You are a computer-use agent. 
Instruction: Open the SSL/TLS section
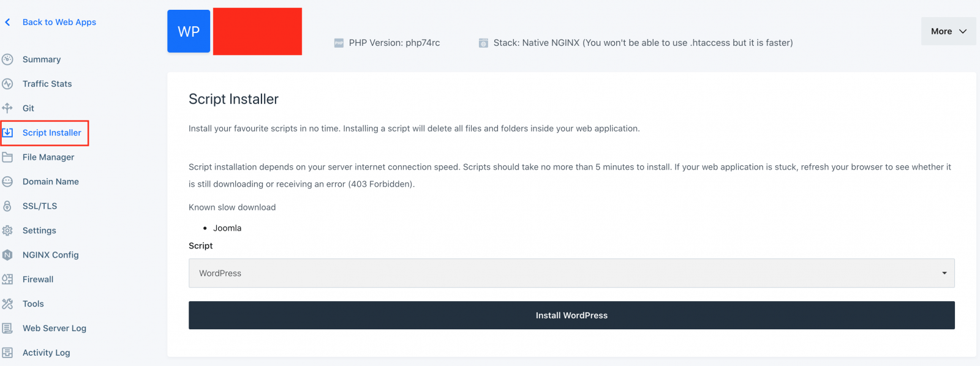[x=40, y=206]
